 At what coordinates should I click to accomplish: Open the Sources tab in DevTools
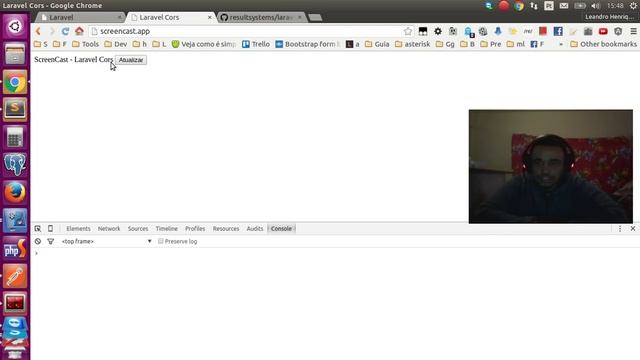click(x=138, y=229)
